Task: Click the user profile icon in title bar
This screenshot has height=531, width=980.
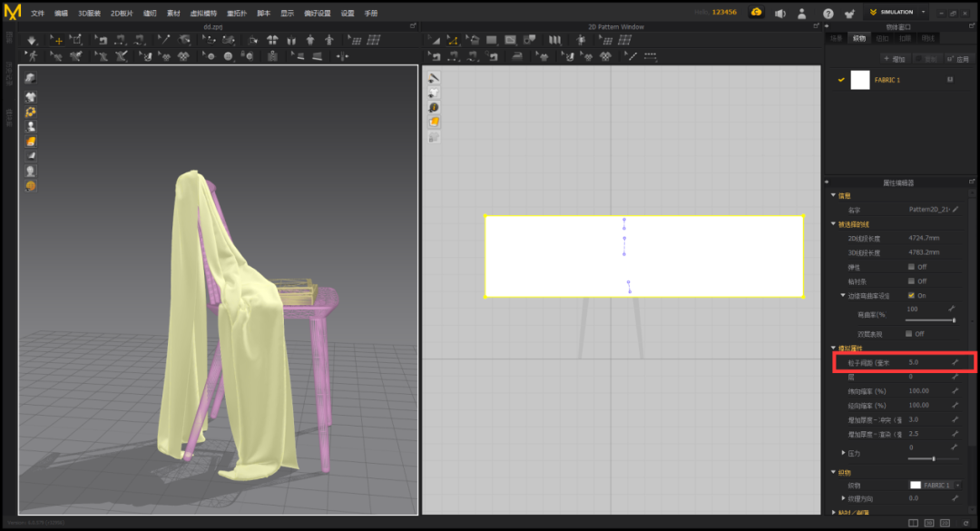Action: click(x=802, y=14)
